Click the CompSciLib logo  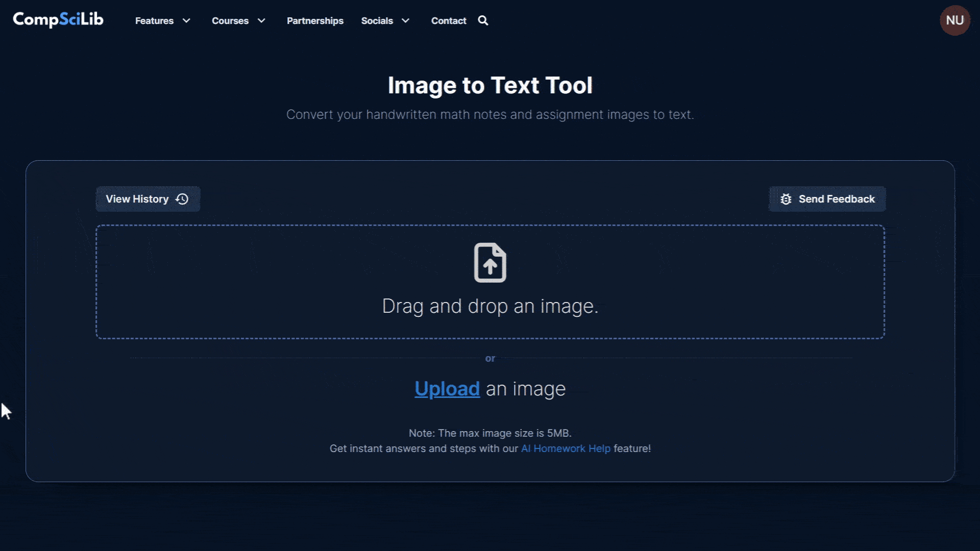click(58, 20)
